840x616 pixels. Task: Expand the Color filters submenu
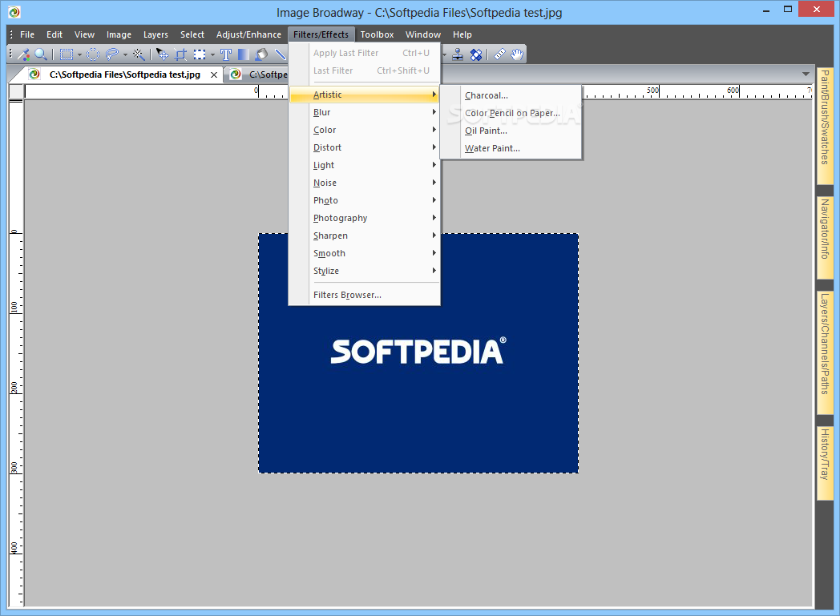[x=364, y=130]
